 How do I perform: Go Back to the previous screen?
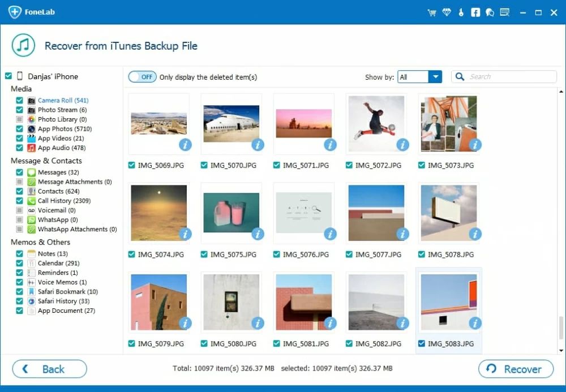pyautogui.click(x=49, y=369)
